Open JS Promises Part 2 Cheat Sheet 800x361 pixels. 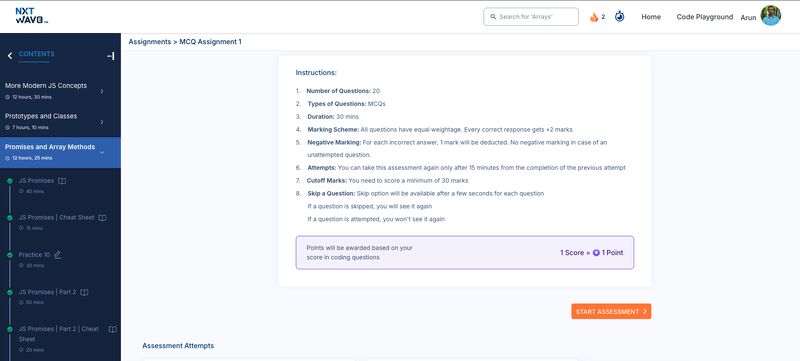(59, 334)
